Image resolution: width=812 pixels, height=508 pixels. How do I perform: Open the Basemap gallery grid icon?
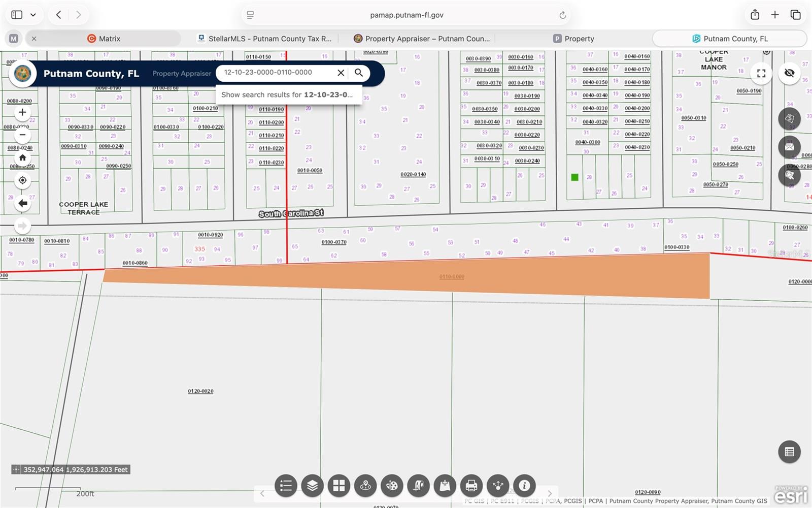(339, 486)
